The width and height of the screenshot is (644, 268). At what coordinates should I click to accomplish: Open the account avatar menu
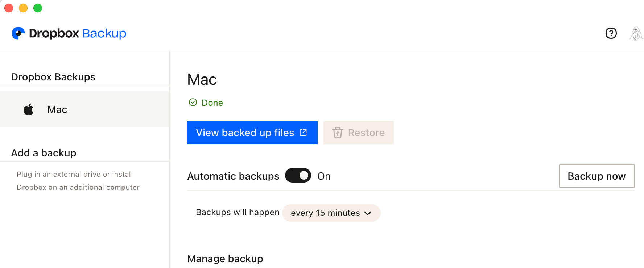click(x=636, y=34)
